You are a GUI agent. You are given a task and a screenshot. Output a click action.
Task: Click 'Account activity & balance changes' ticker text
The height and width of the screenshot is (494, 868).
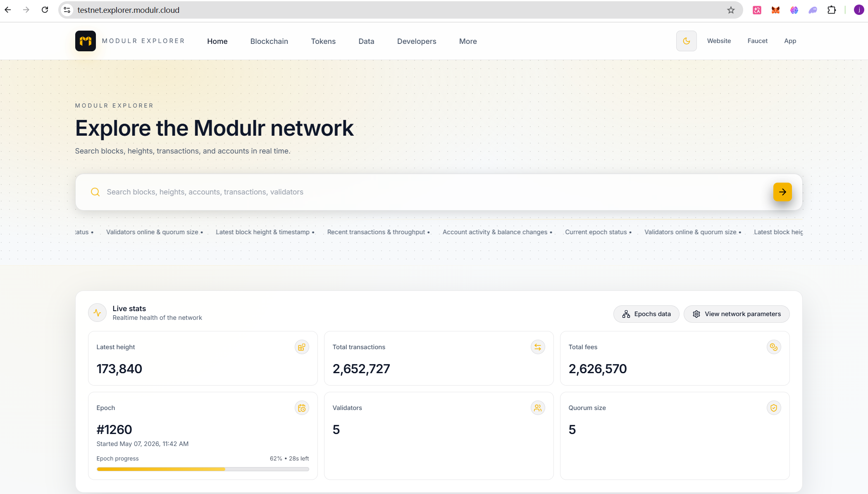coord(495,232)
